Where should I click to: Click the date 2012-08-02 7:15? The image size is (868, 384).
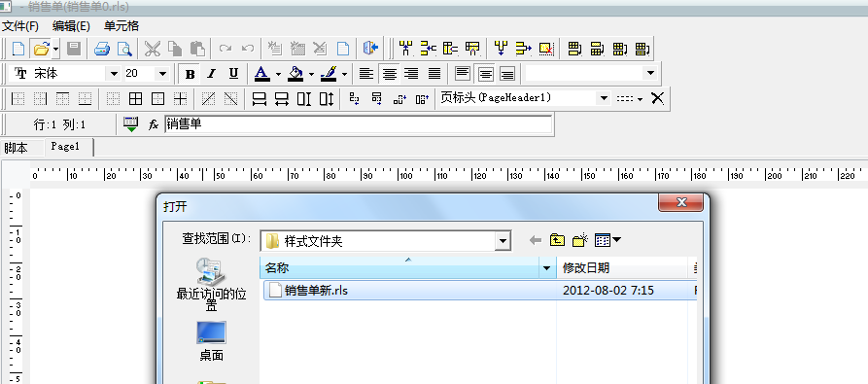[608, 290]
